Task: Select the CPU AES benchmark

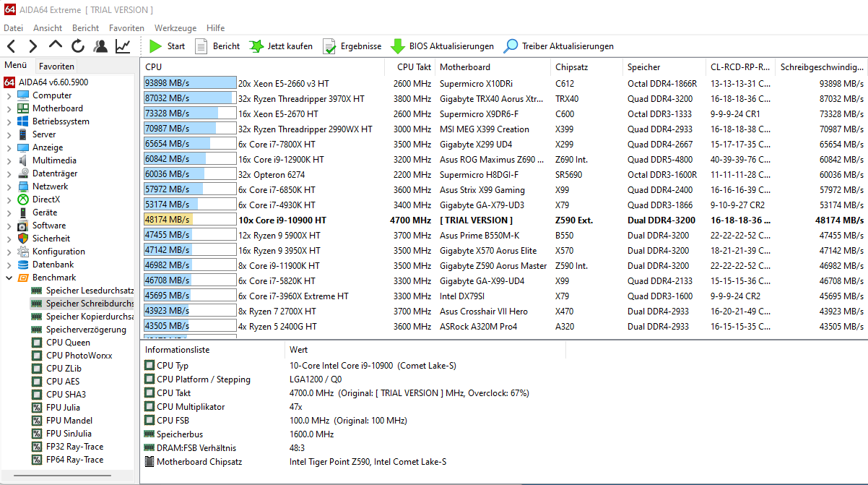Action: (x=56, y=382)
